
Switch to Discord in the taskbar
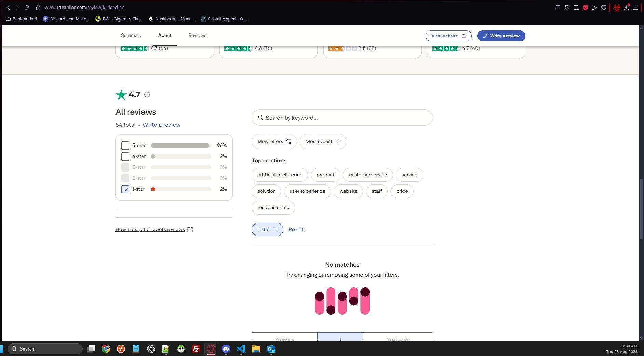pos(226,349)
